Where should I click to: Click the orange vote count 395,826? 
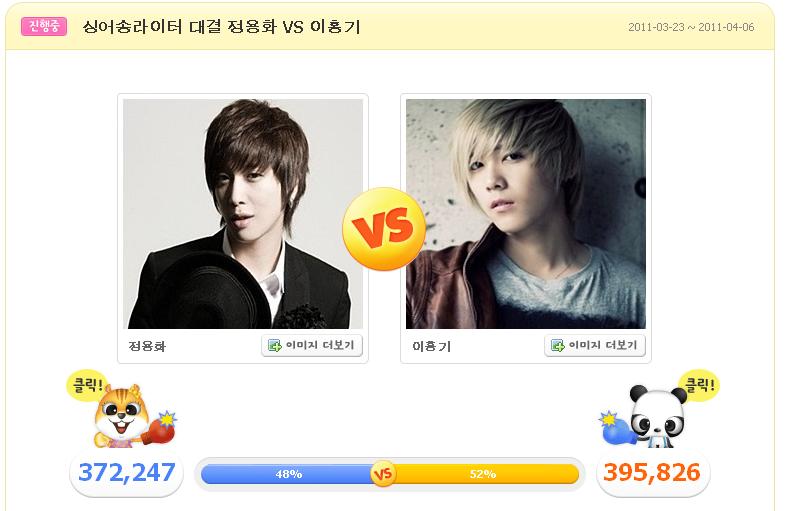652,472
